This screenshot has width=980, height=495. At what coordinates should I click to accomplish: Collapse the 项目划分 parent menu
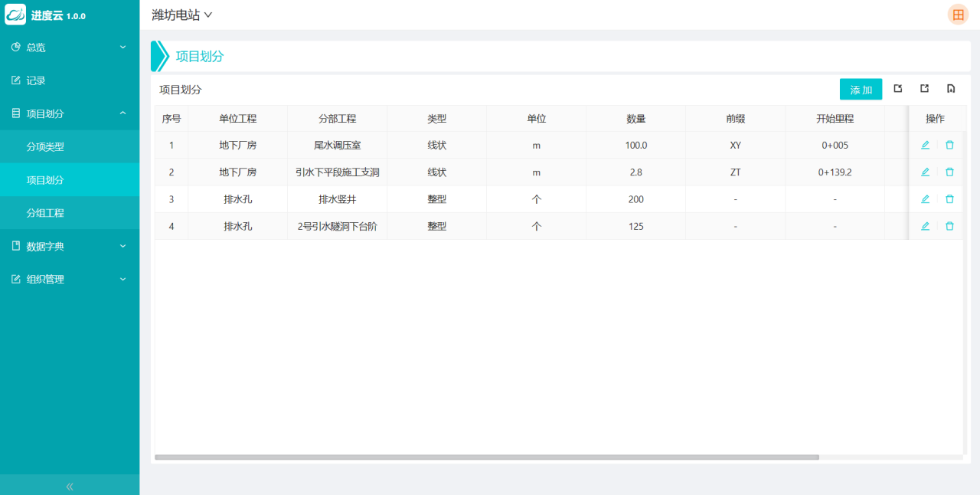(x=69, y=113)
